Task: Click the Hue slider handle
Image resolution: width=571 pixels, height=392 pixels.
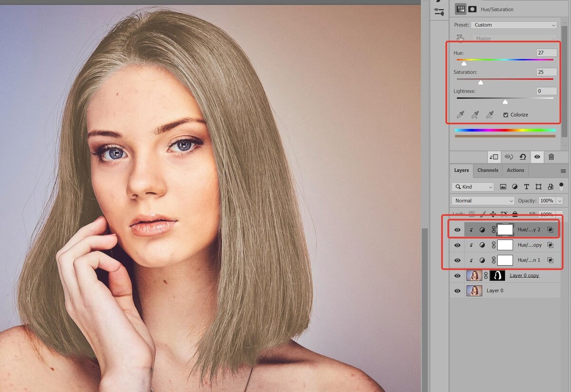Action: 464,63
